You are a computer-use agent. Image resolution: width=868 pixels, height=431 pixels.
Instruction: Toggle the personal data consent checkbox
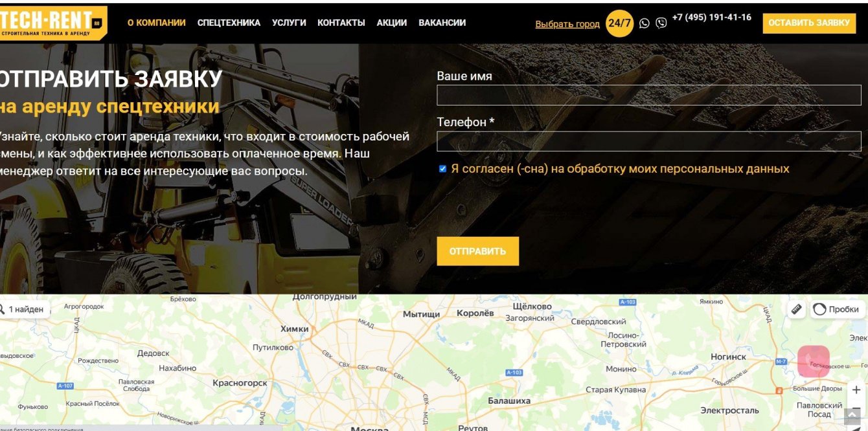coord(443,169)
